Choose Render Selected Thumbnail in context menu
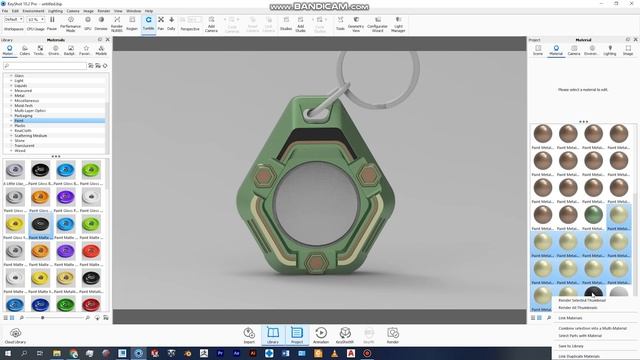The width and height of the screenshot is (640, 360). [582, 300]
